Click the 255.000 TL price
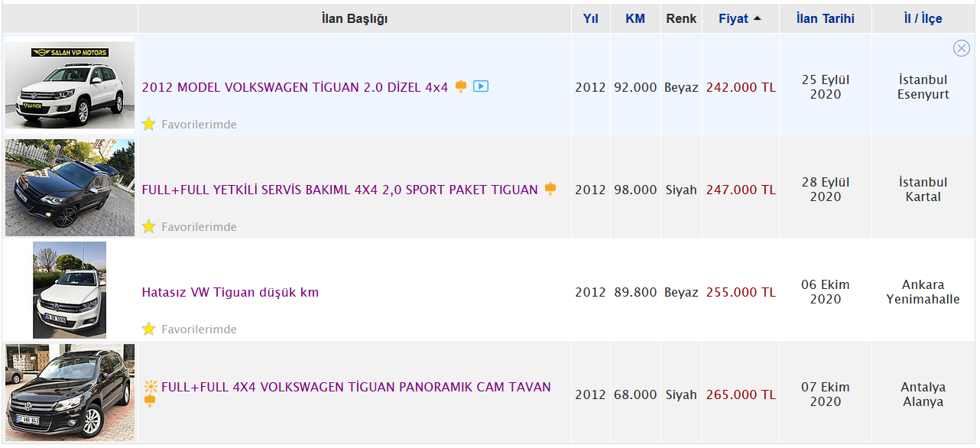The image size is (980, 448). pyautogui.click(x=741, y=292)
